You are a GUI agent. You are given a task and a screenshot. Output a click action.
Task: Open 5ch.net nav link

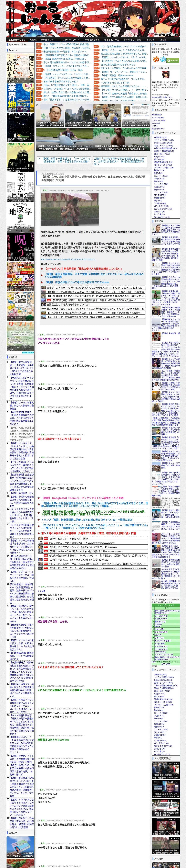click(x=151, y=40)
